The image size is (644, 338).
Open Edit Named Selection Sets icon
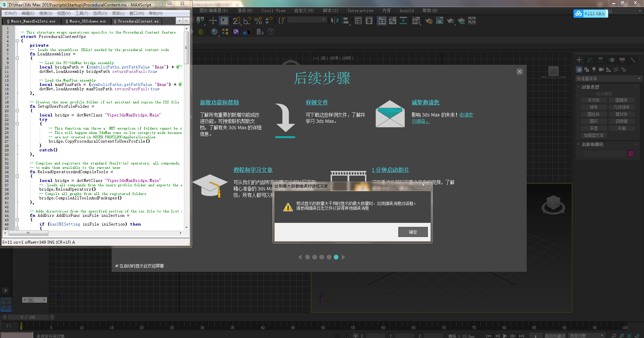282,21
